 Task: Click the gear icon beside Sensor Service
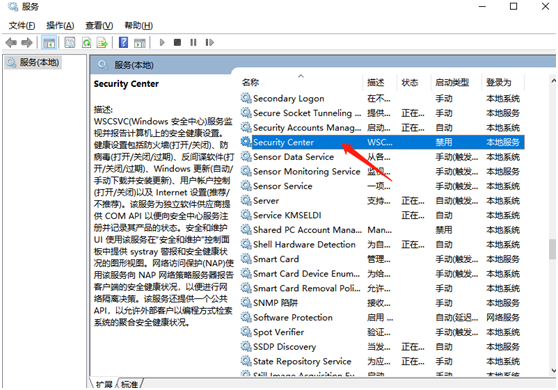tap(246, 185)
